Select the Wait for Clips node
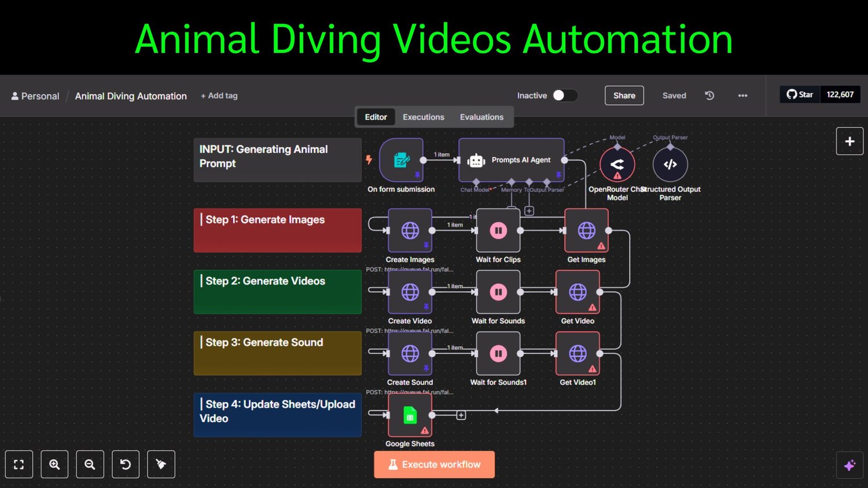 point(498,230)
